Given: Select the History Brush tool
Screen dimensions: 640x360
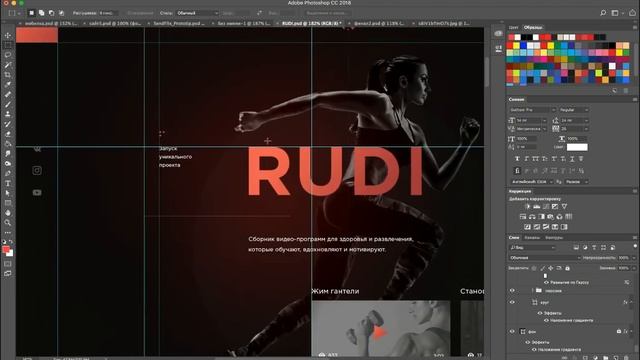Looking at the screenshot, I should pos(8,124).
